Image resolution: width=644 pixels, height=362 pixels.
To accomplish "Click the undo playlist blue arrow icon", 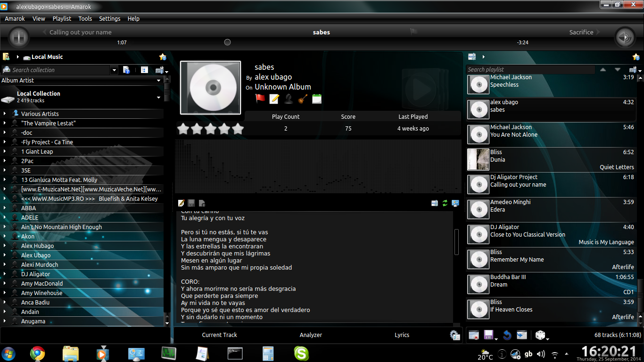I will pos(507,335).
